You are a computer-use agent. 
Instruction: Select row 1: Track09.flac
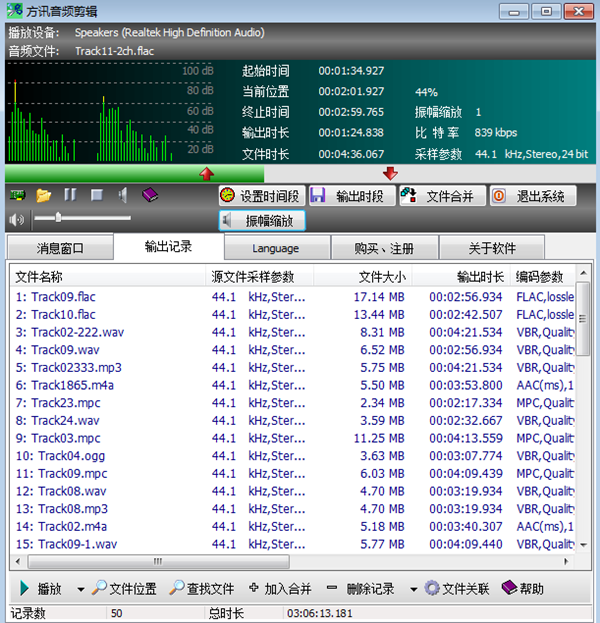292,297
